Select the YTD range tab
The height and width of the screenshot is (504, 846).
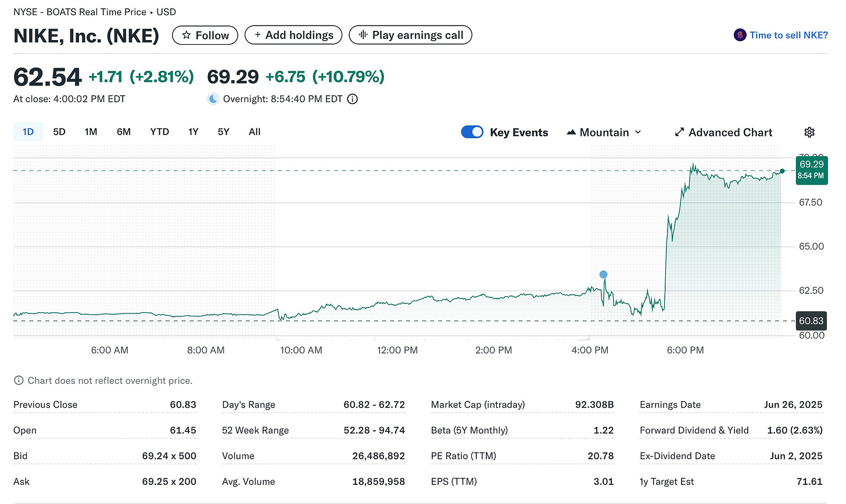(x=160, y=132)
